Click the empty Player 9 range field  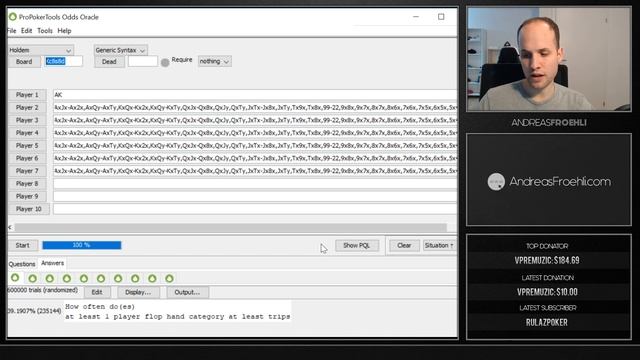[255, 196]
